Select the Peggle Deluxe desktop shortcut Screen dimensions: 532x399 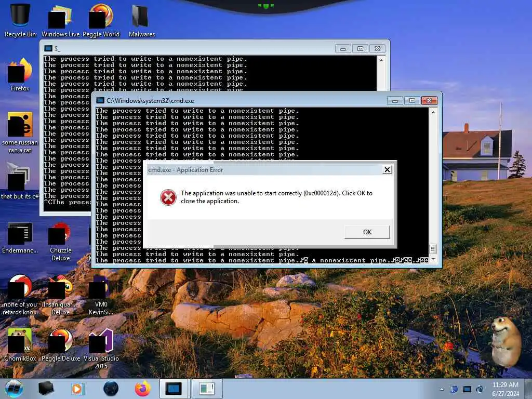click(x=60, y=344)
